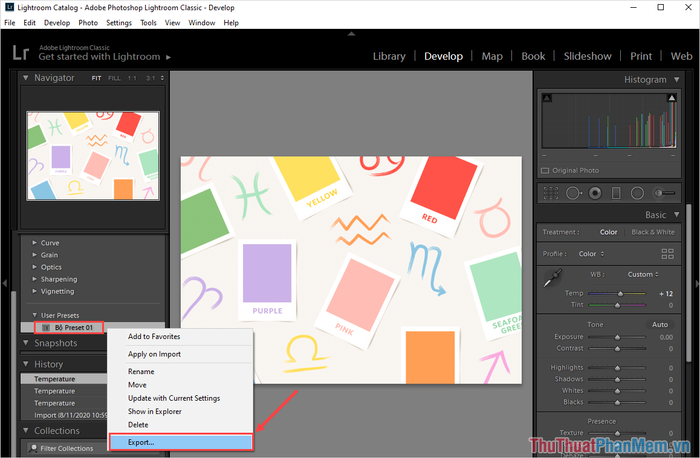Click the Navigator preview thumbnail
Viewport: 700px width, 458px height.
[x=91, y=154]
